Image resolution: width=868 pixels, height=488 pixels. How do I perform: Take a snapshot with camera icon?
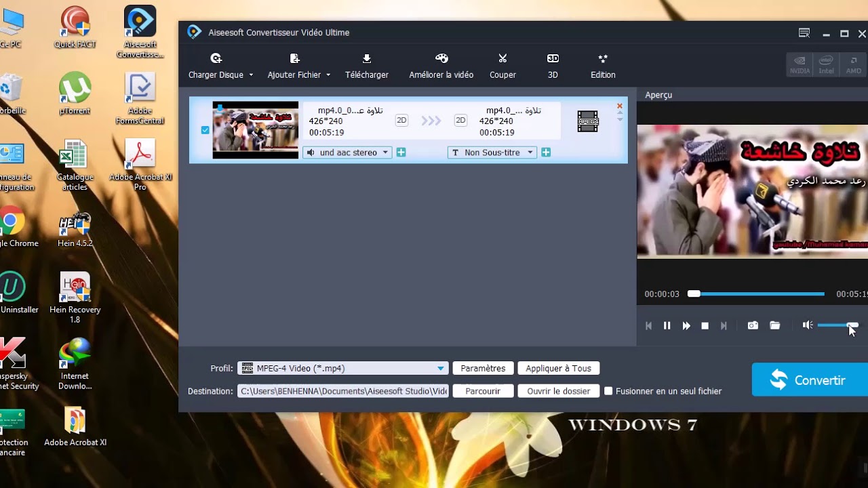[753, 326]
